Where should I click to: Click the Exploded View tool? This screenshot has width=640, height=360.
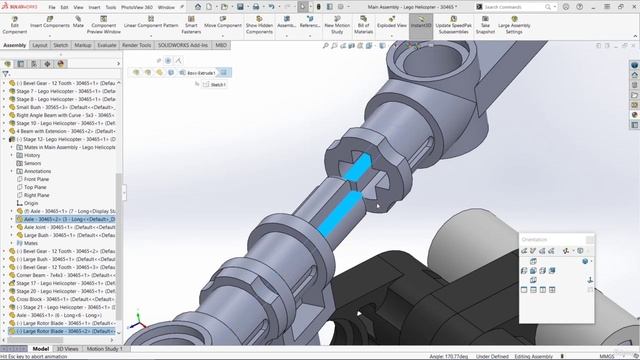392,22
